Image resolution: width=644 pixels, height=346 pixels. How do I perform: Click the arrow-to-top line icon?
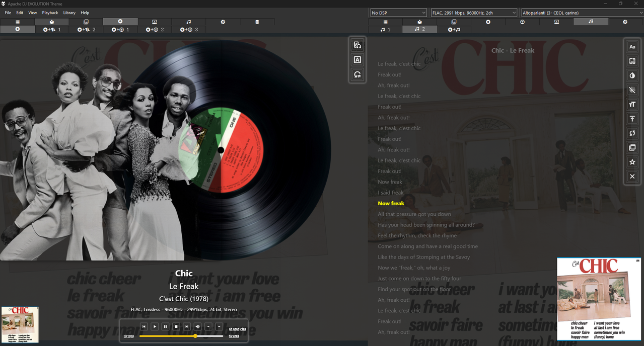632,119
